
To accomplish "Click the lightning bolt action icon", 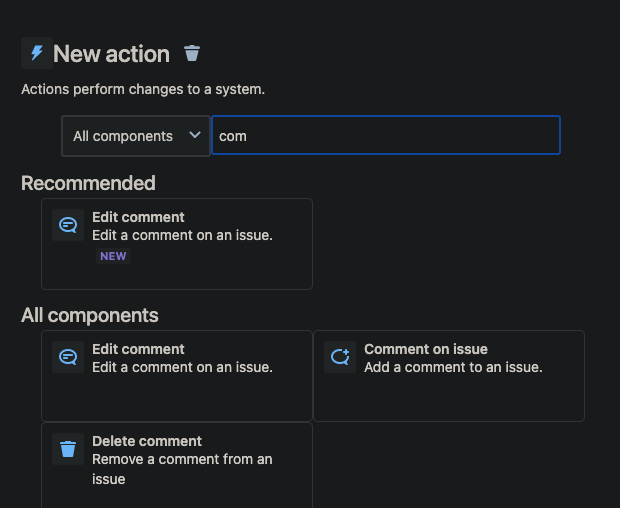I will click(37, 53).
